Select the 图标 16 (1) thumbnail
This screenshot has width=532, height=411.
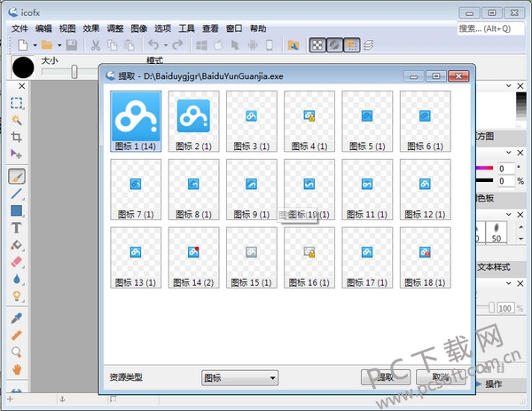point(309,257)
